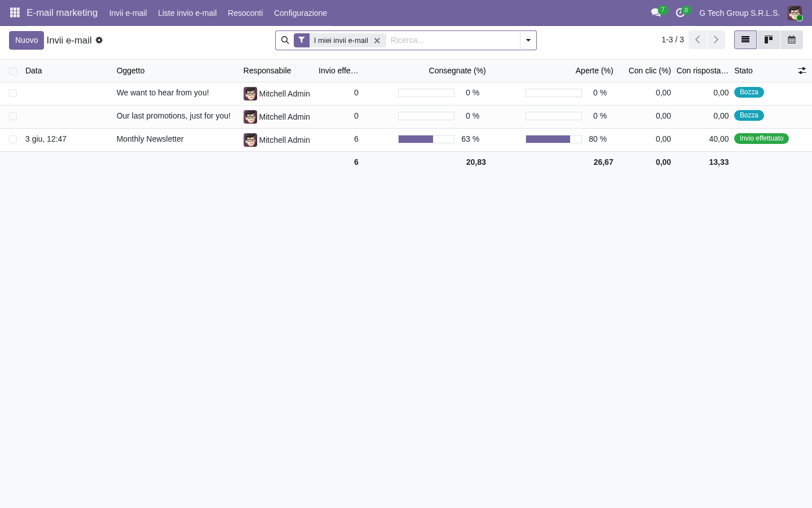
Task: Open the Liste invio e-mail menu
Action: click(x=187, y=13)
